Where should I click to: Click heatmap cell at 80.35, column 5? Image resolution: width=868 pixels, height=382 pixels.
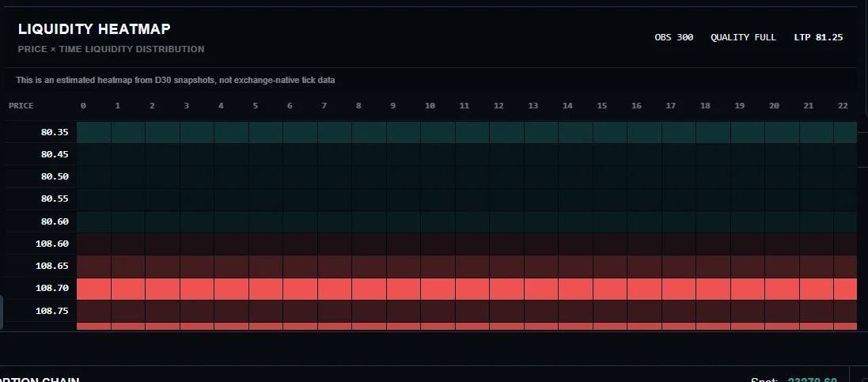(x=266, y=133)
